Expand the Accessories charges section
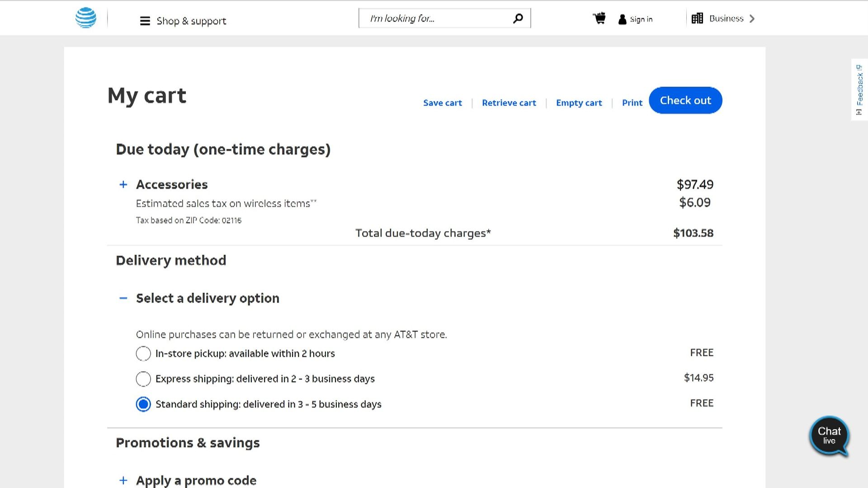This screenshot has width=868, height=488. (123, 184)
